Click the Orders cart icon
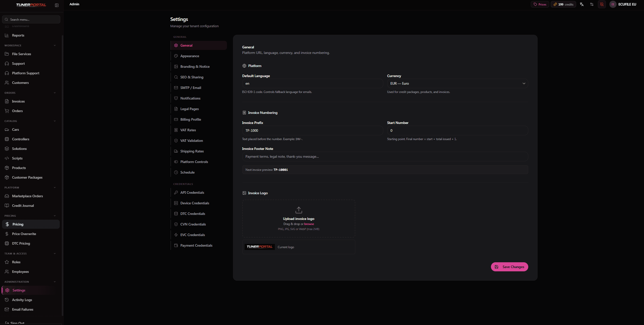The height and width of the screenshot is (325, 644). [7, 111]
